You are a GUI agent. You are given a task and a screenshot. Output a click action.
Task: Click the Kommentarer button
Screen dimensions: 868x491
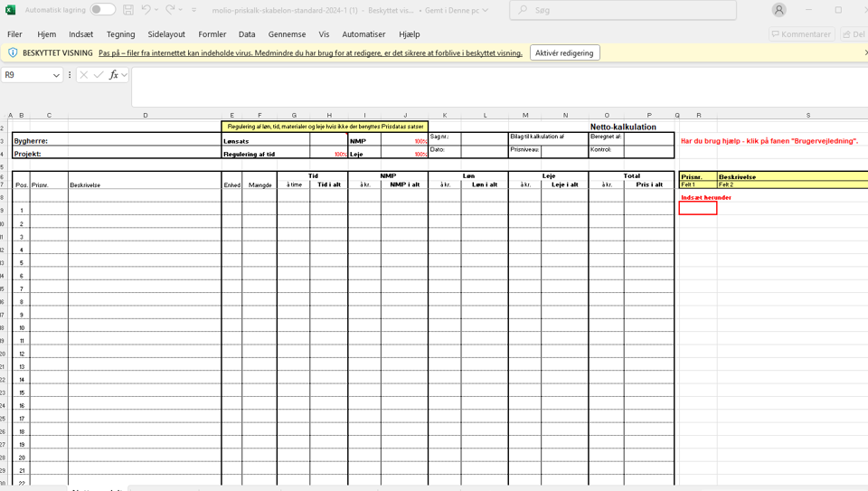801,34
